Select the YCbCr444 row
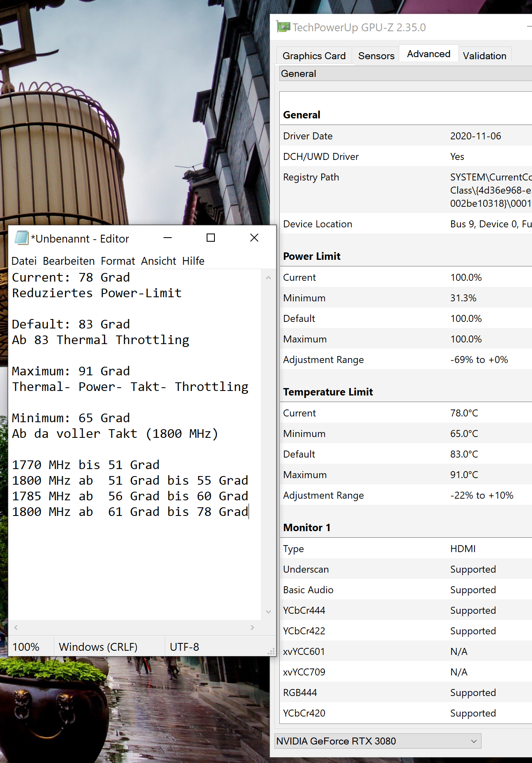The width and height of the screenshot is (532, 763). (x=406, y=610)
